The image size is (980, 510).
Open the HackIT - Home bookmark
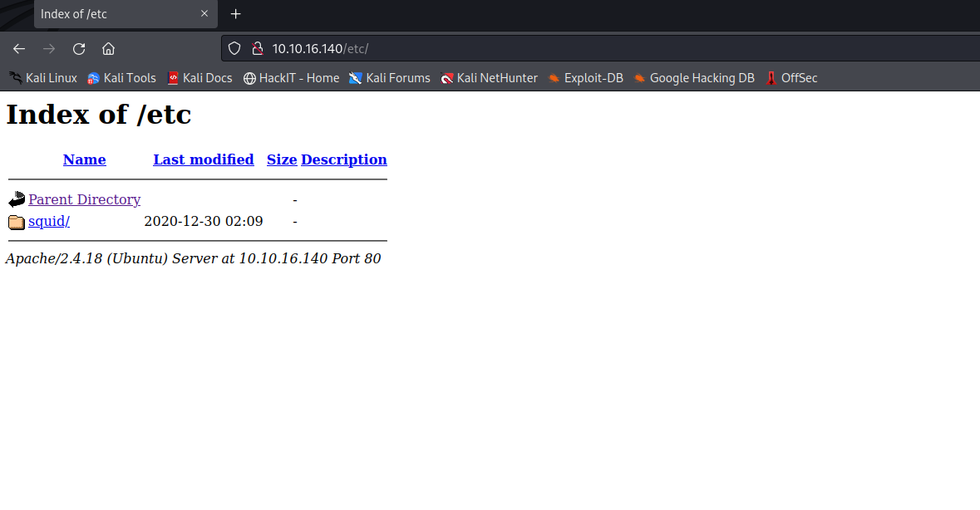(x=291, y=78)
